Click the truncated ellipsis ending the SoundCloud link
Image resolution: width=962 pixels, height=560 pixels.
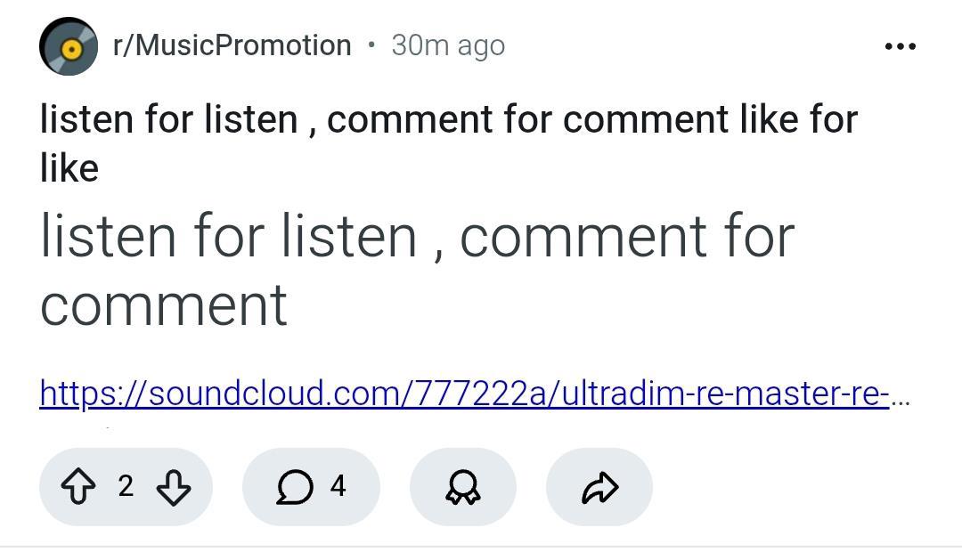(x=900, y=394)
